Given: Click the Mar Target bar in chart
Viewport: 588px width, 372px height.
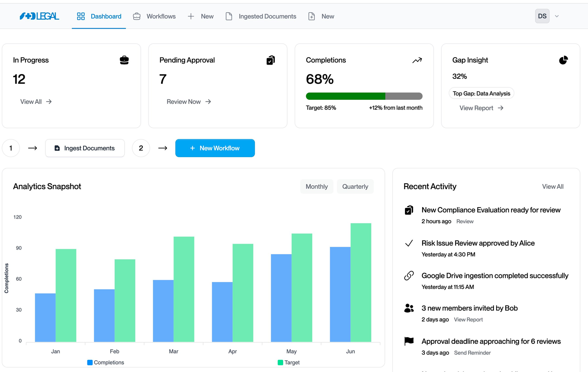Looking at the screenshot, I should coord(184,289).
